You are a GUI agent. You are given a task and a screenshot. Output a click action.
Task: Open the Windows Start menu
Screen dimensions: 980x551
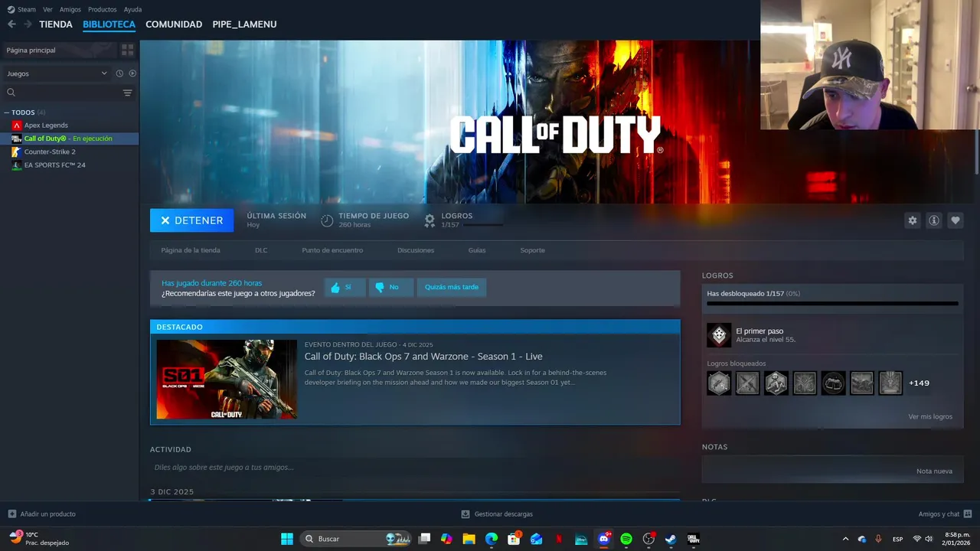coord(287,539)
